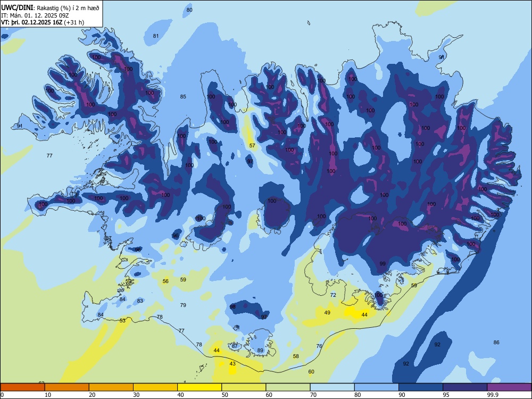Image resolution: width=532 pixels, height=399 pixels.
Task: Click the map value '49'
Action: click(327, 312)
